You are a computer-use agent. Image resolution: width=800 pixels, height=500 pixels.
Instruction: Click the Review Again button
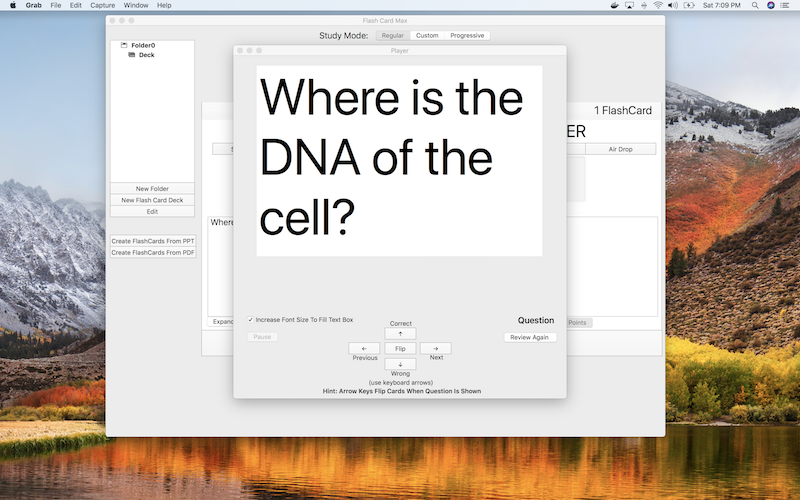click(x=530, y=337)
